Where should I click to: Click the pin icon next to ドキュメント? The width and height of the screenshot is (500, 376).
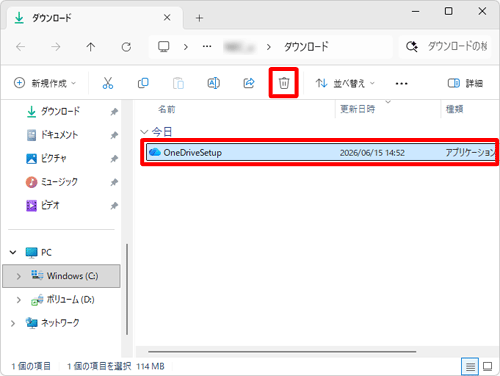click(x=114, y=135)
